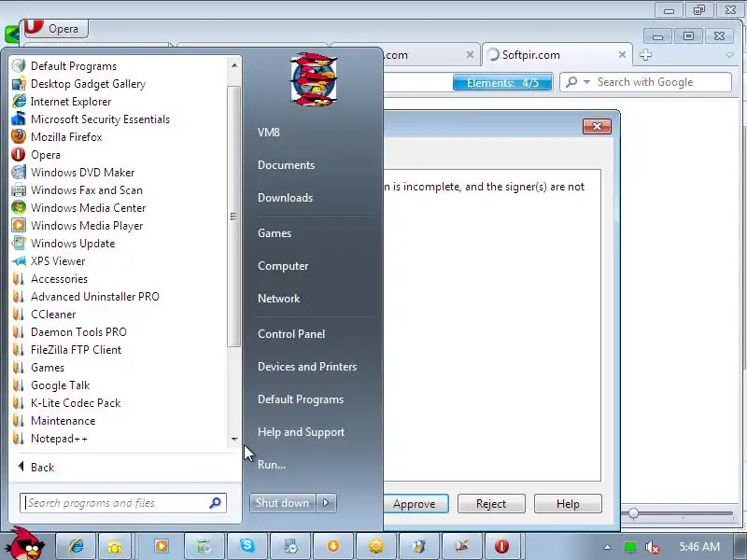Screen dimensions: 747x560
Task: Open the search engine dropdown in Opera
Action: tap(586, 82)
